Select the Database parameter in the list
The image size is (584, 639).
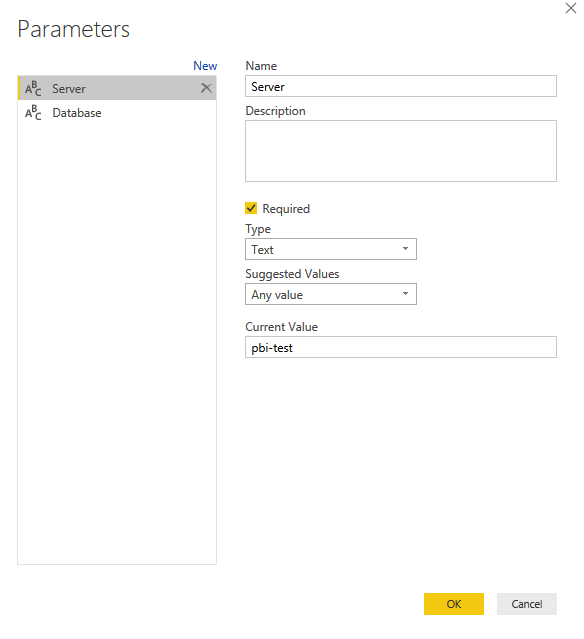tap(117, 112)
